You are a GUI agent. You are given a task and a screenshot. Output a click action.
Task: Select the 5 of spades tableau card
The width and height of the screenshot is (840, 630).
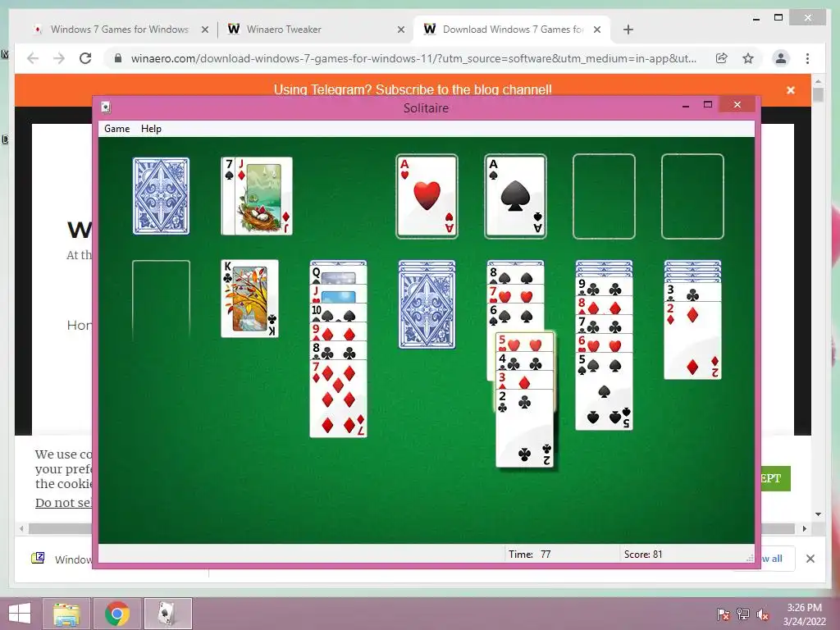604,391
